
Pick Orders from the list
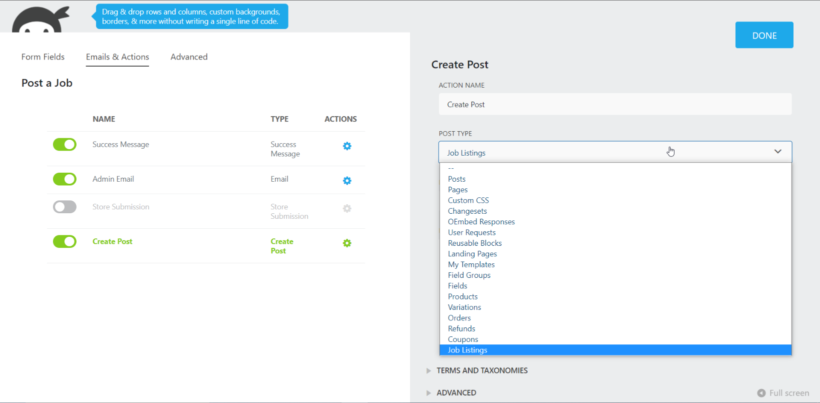[616, 318]
